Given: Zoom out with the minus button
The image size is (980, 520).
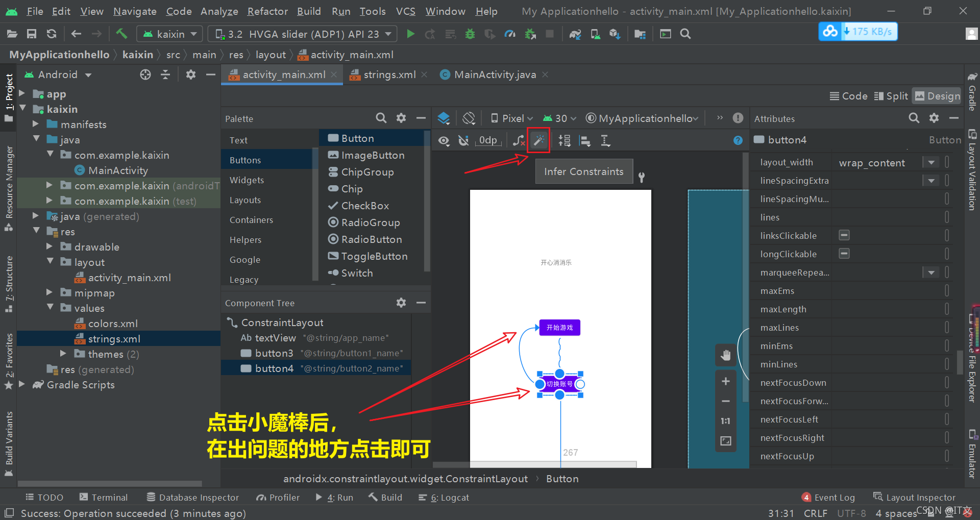Looking at the screenshot, I should [x=726, y=401].
